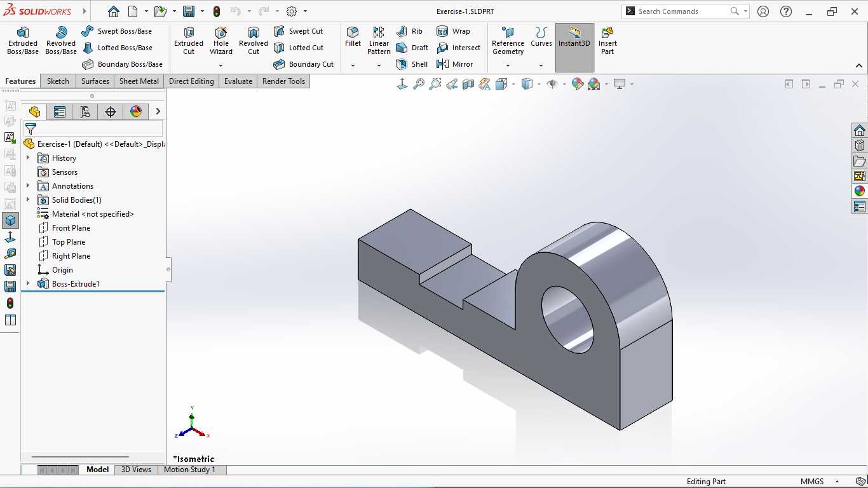This screenshot has width=868, height=488.
Task: Open the Reference Geometry tool
Action: pyautogui.click(x=508, y=41)
